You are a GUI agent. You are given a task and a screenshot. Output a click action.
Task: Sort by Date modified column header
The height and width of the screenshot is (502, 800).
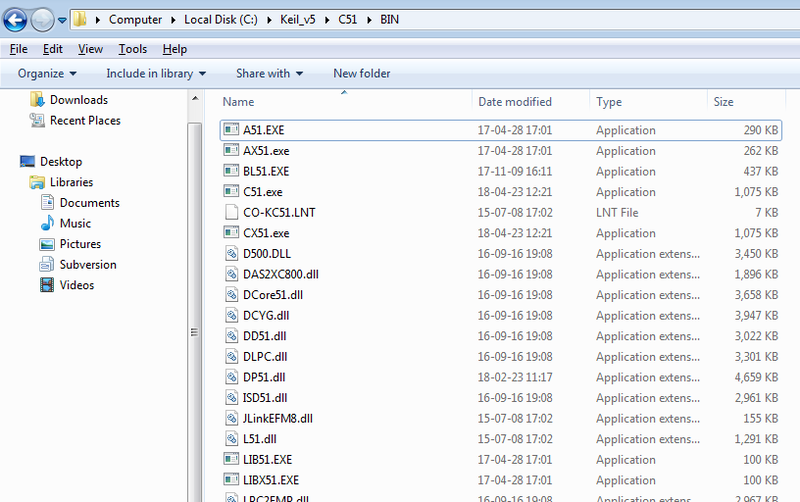[x=515, y=102]
